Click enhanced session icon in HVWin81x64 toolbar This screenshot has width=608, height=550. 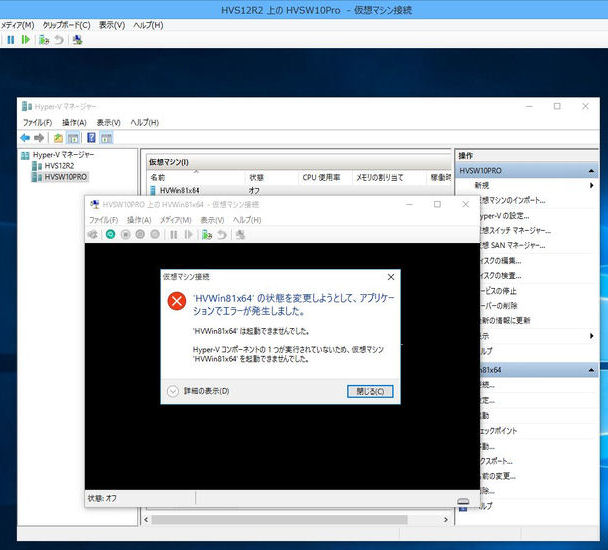point(240,234)
